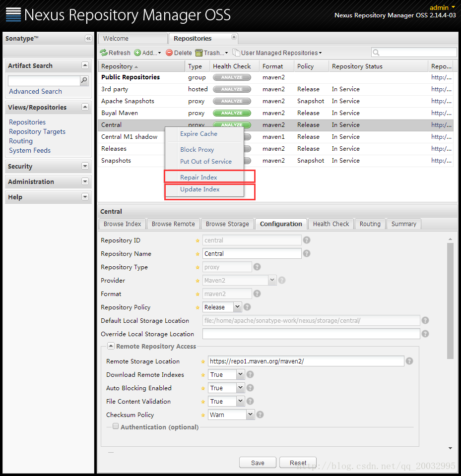Collapse the Artifact Search panel
Viewport: 461px width, 476px height.
click(85, 65)
